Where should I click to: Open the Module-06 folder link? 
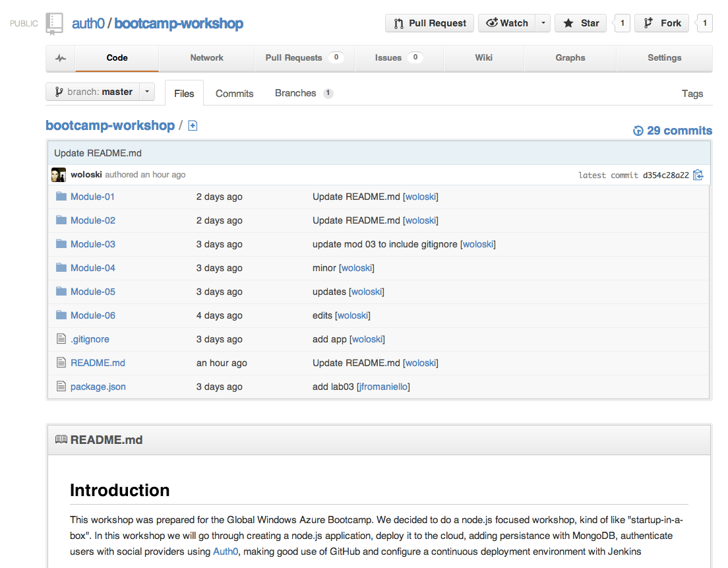click(93, 315)
